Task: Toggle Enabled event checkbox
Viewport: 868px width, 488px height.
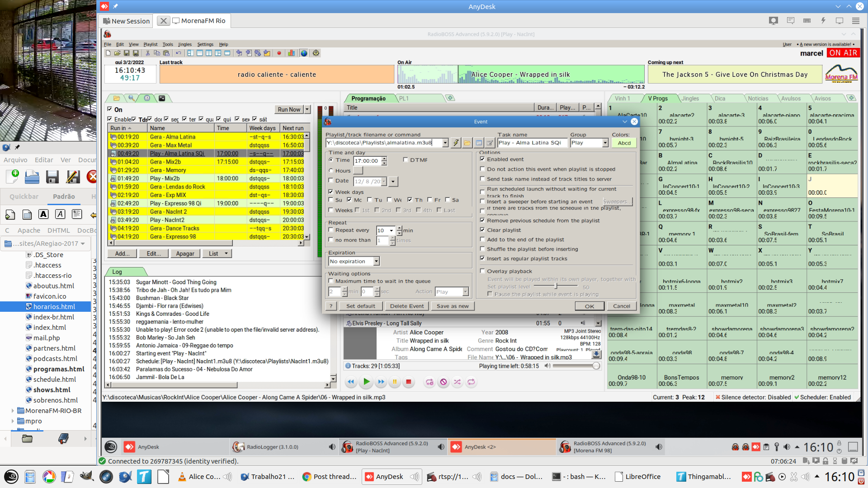Action: 482,159
